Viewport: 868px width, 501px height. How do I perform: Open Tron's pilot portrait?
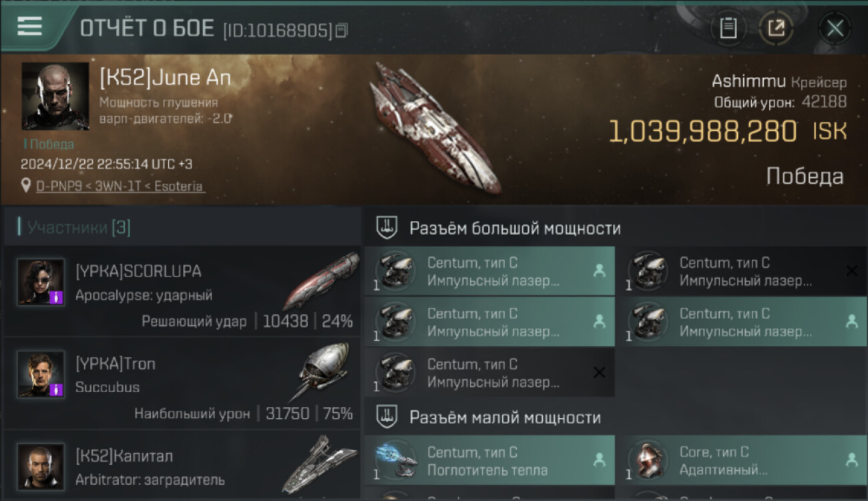pyautogui.click(x=41, y=374)
